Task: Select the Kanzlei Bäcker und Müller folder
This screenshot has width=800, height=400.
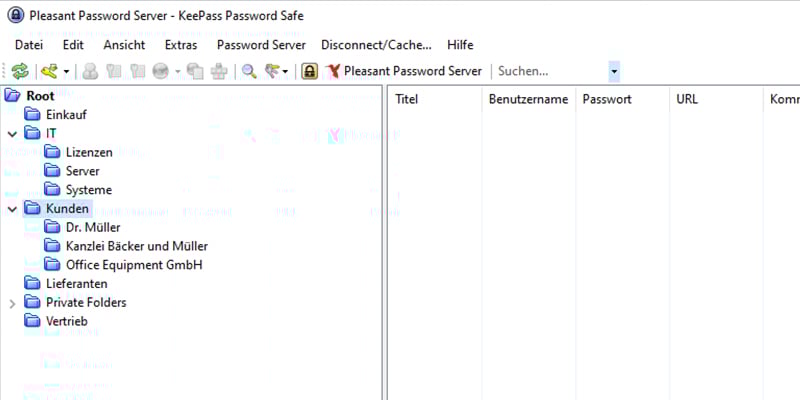Action: pyautogui.click(x=136, y=246)
